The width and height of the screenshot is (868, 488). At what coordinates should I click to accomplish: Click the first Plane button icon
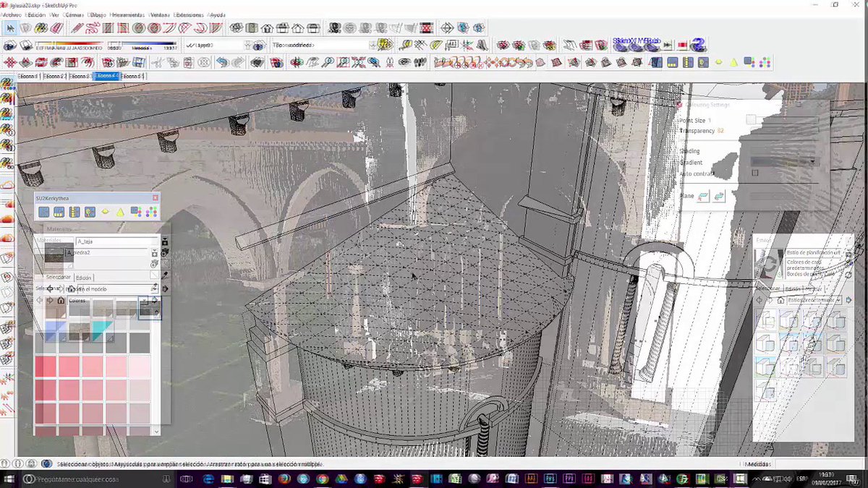(703, 197)
